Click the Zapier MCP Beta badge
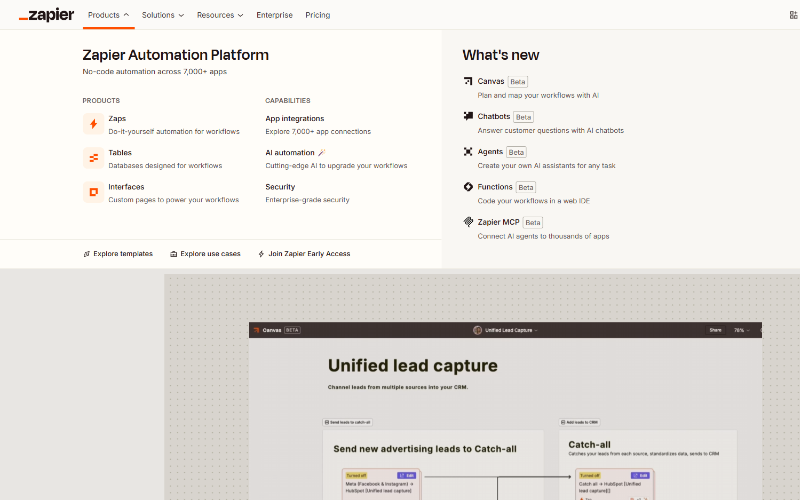The width and height of the screenshot is (800, 500). point(533,222)
